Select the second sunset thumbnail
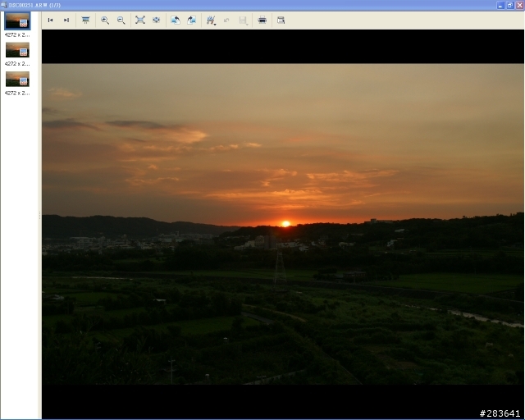525x420 pixels. point(17,50)
